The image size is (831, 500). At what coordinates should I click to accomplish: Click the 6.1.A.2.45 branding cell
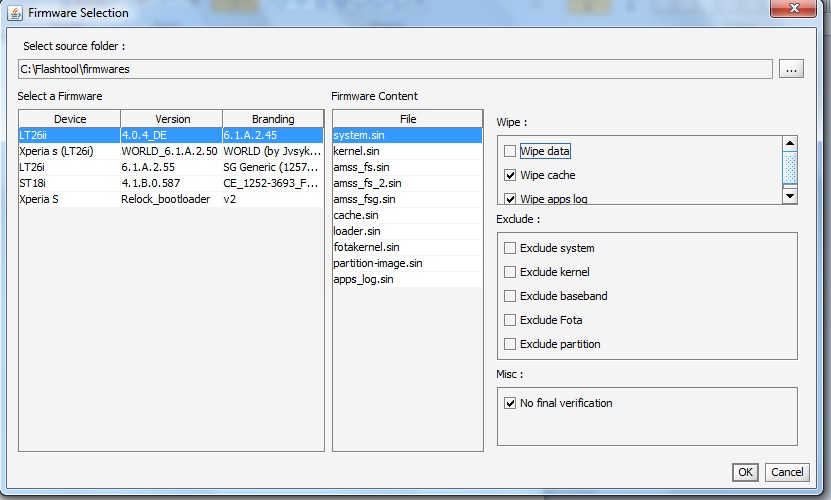(273, 135)
